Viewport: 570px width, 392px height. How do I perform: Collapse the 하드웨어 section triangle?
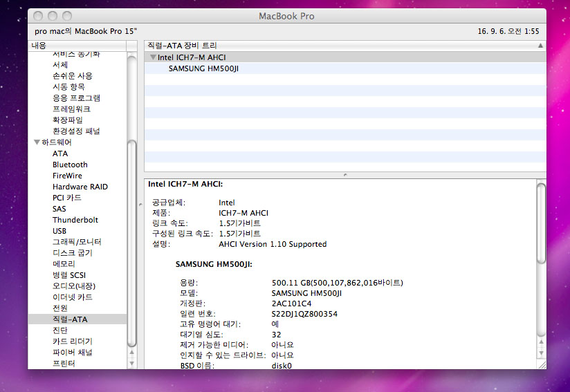[x=37, y=142]
